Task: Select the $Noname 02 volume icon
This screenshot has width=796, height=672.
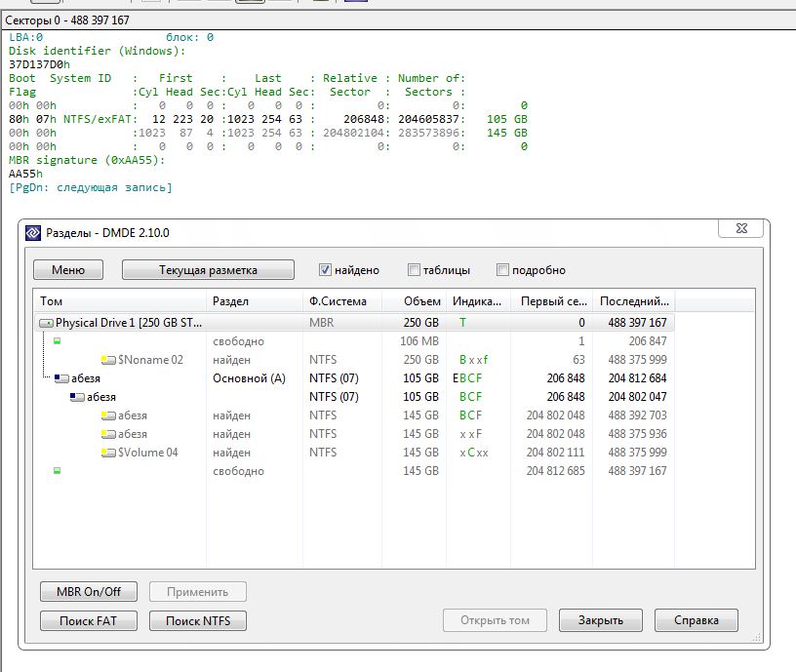Action: point(108,360)
